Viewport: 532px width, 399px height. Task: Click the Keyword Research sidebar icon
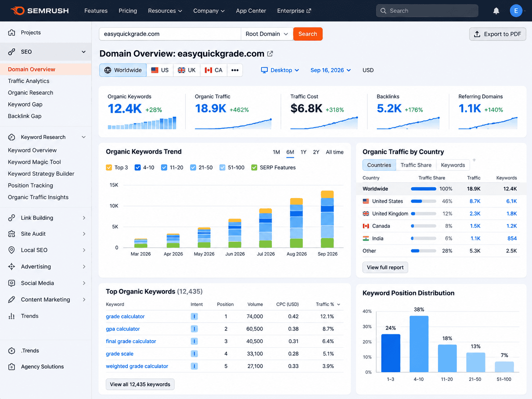tap(12, 137)
